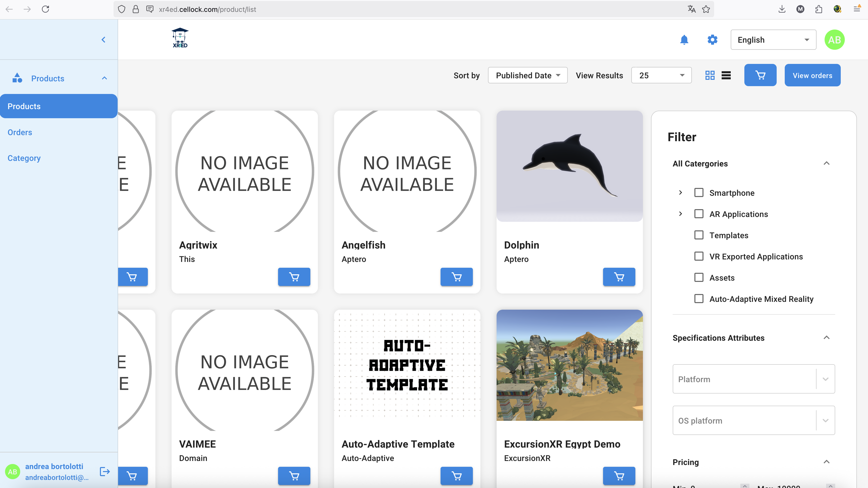Go to Orders in sidebar
Image resolution: width=868 pixels, height=488 pixels.
pyautogui.click(x=20, y=132)
